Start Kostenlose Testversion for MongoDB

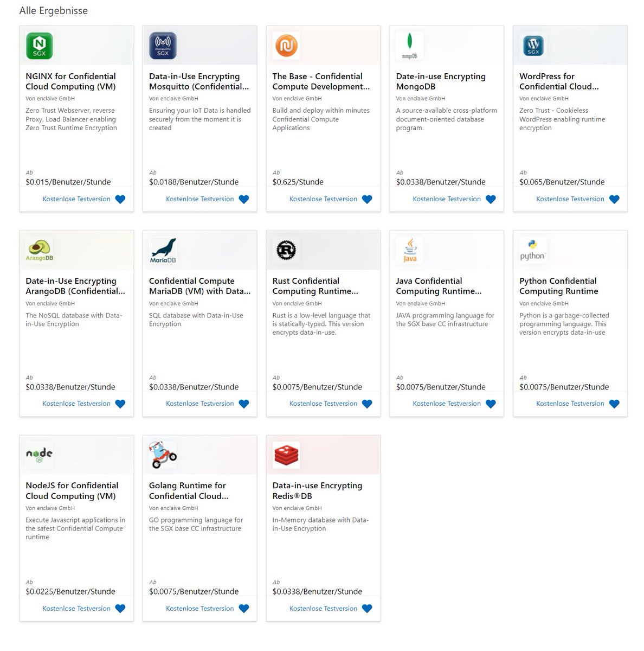coord(447,199)
